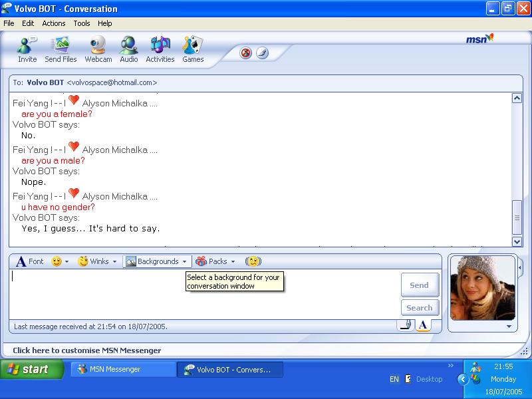Start an Audio conversation
The width and height of the screenshot is (532, 399).
[x=128, y=49]
